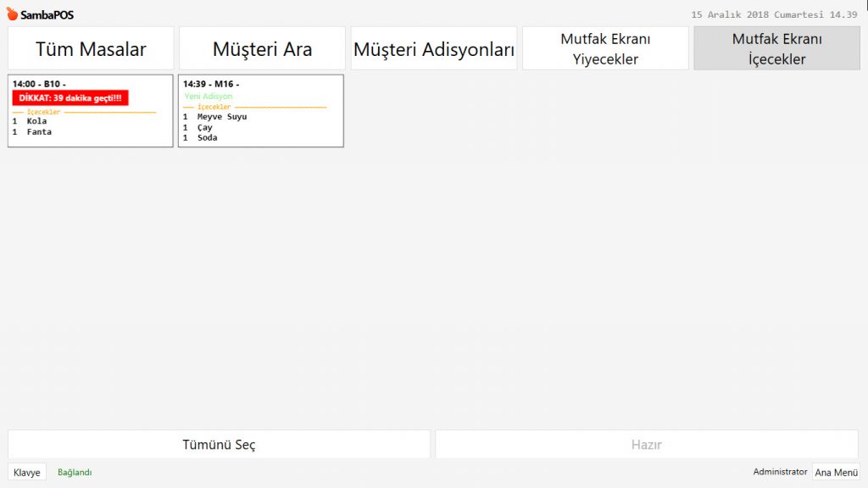
Task: Click the Administrator user label
Action: click(x=780, y=472)
